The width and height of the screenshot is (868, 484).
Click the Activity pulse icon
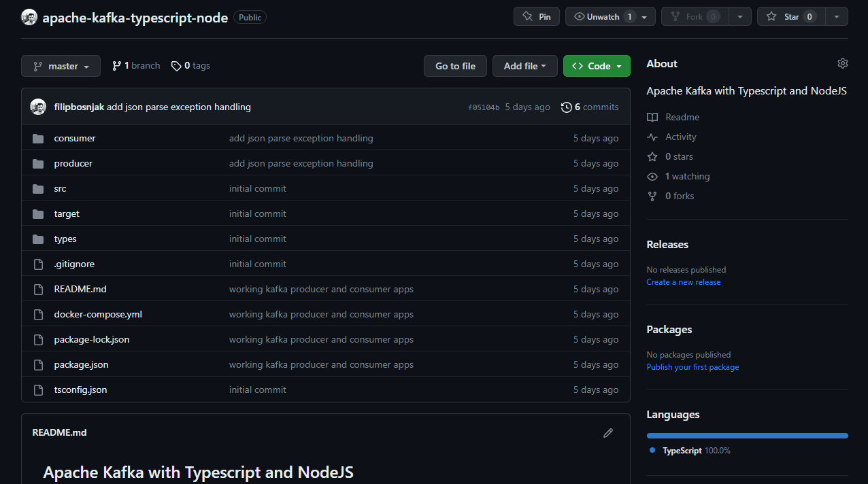(652, 137)
